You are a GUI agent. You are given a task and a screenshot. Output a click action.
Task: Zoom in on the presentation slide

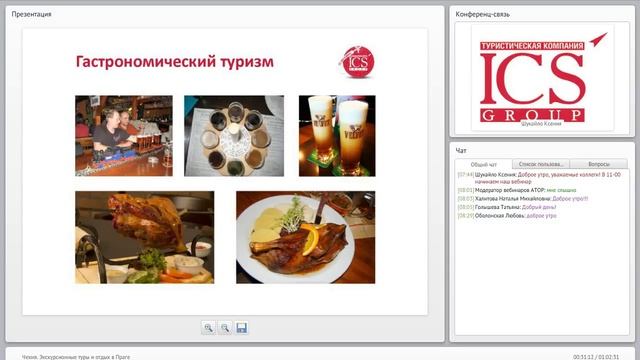208,328
